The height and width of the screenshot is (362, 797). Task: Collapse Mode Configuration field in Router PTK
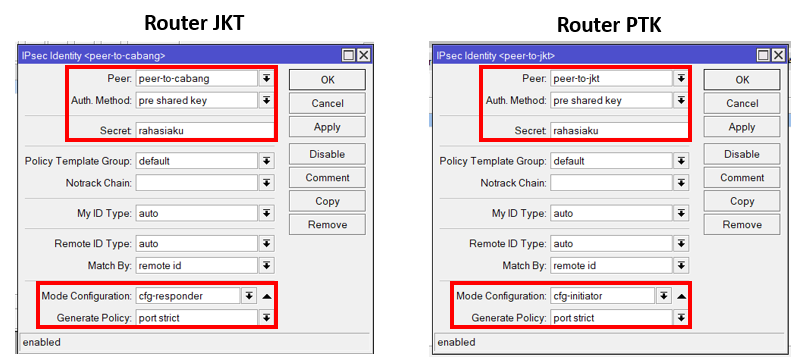tap(682, 296)
